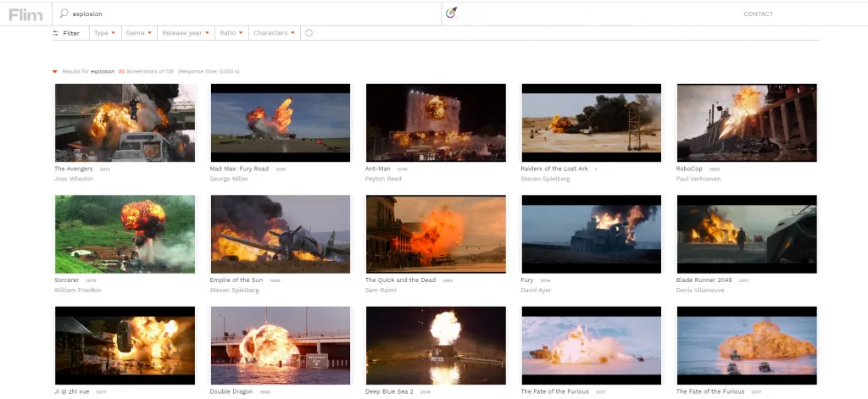Click the Filter sliders icon
The width and height of the screenshot is (868, 399).
pyautogui.click(x=55, y=33)
